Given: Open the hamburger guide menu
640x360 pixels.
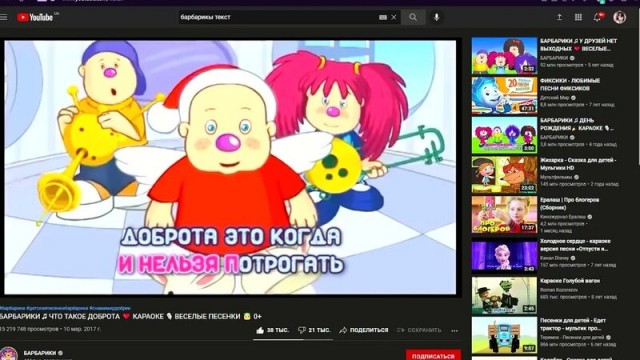Looking at the screenshot, I should coord(4,18).
